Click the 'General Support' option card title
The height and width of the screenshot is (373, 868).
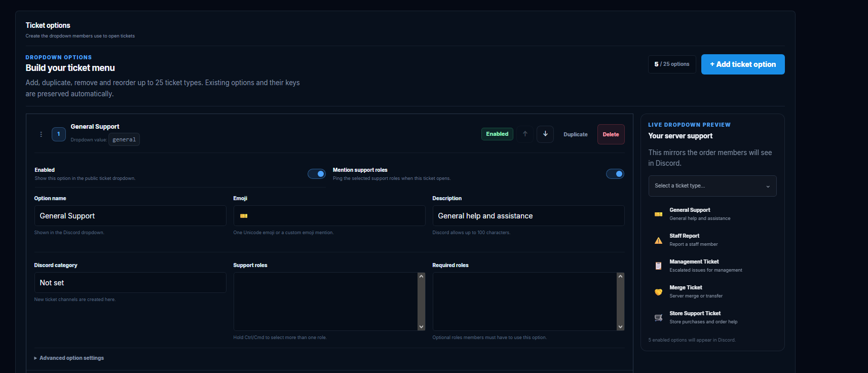95,127
